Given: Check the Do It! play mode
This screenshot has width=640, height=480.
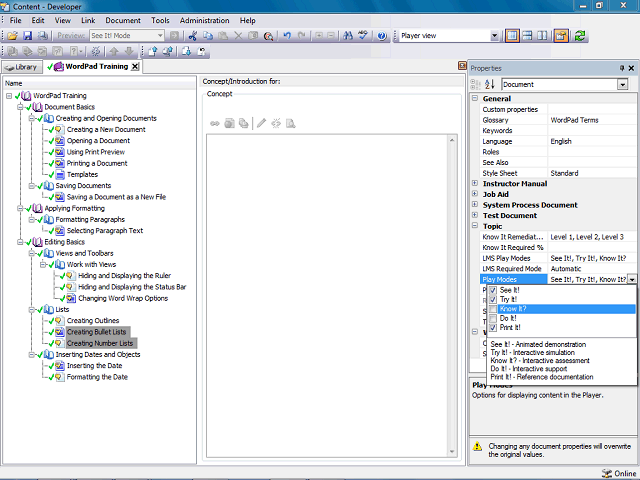Looking at the screenshot, I should tap(493, 318).
